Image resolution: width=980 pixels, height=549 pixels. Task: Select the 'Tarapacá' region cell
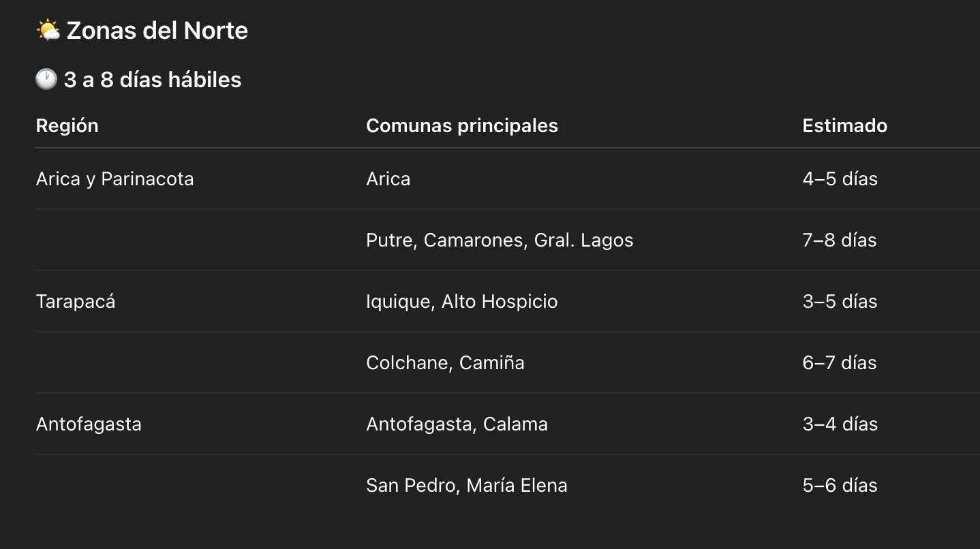coord(76,302)
